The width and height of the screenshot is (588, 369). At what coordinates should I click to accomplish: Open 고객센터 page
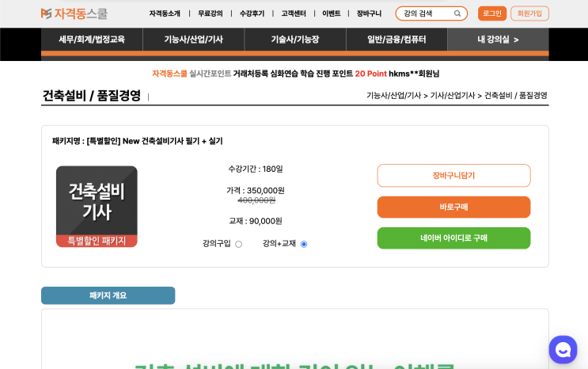pos(294,13)
